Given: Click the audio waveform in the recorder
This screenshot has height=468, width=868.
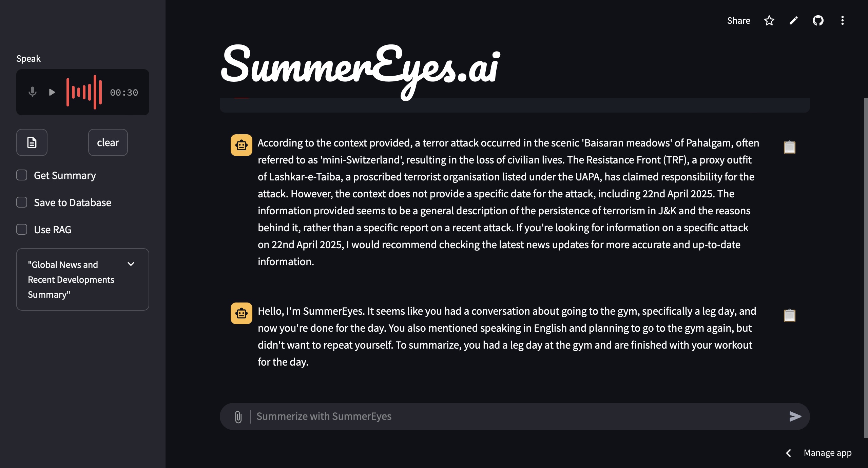Looking at the screenshot, I should [84, 92].
